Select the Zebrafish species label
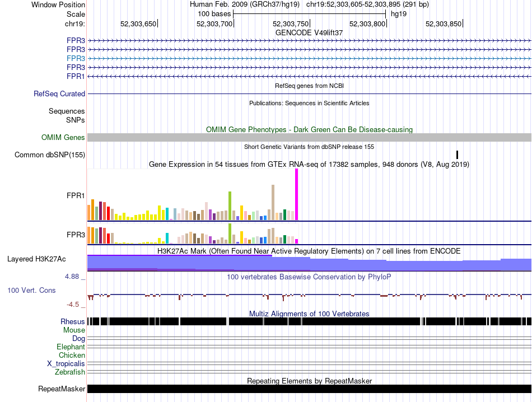This screenshot has height=402, width=532. [x=70, y=372]
